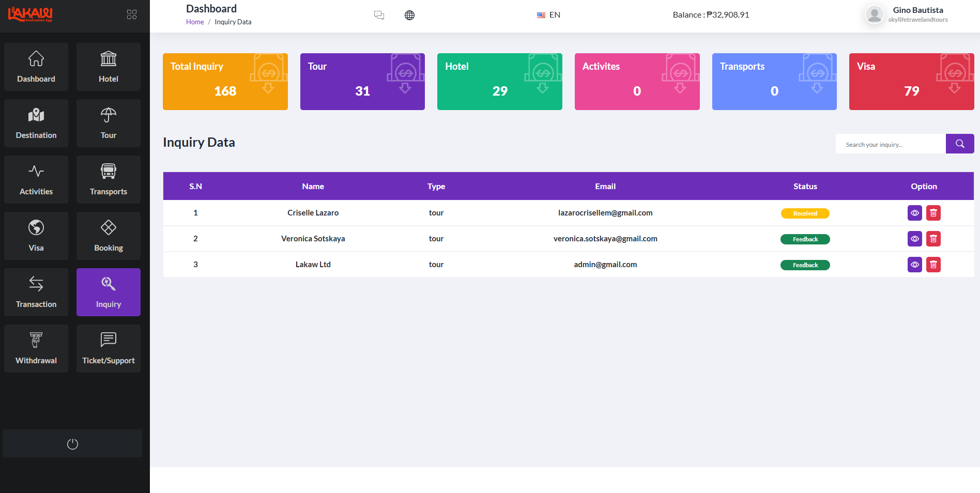Open the Destination sidebar tile

(36, 124)
